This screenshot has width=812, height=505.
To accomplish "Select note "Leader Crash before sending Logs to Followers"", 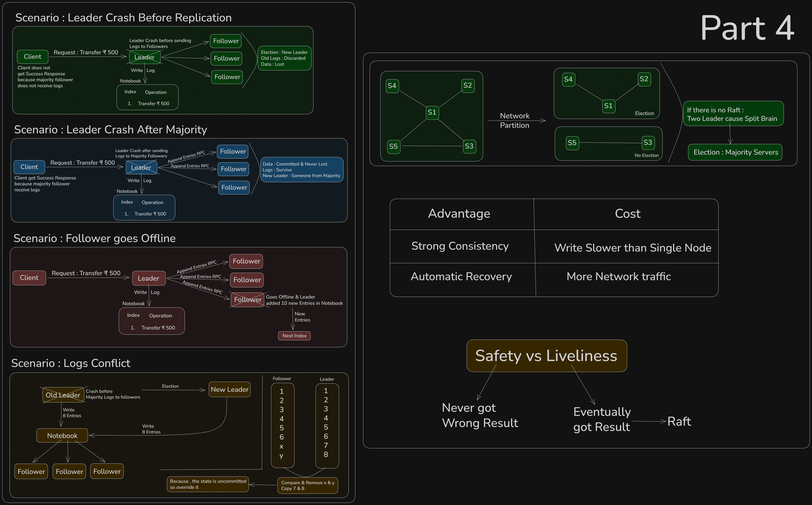I will click(x=160, y=43).
